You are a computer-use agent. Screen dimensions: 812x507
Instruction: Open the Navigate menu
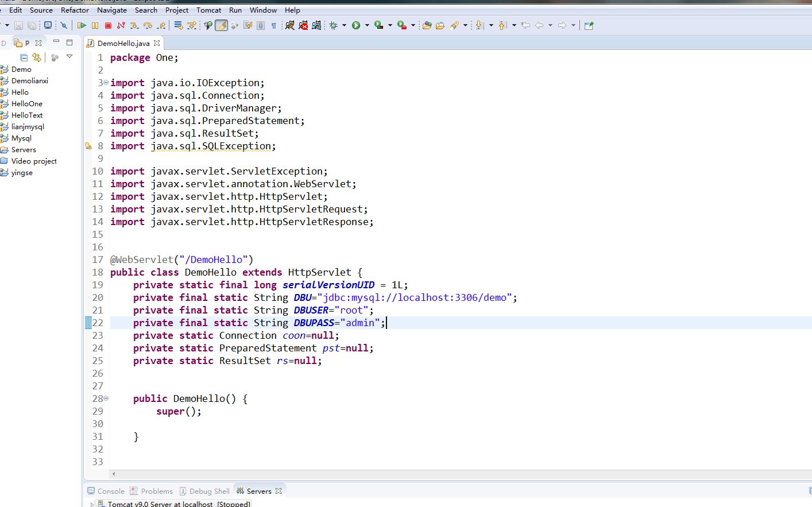pyautogui.click(x=112, y=10)
